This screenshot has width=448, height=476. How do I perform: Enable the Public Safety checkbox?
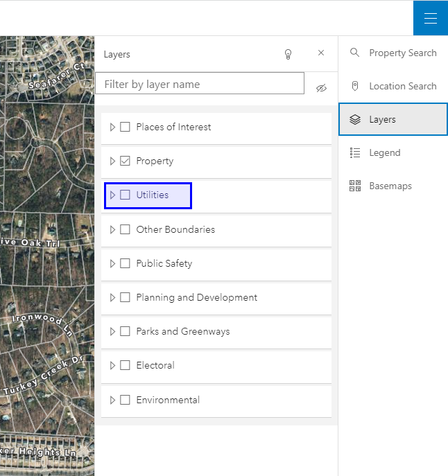coord(125,263)
